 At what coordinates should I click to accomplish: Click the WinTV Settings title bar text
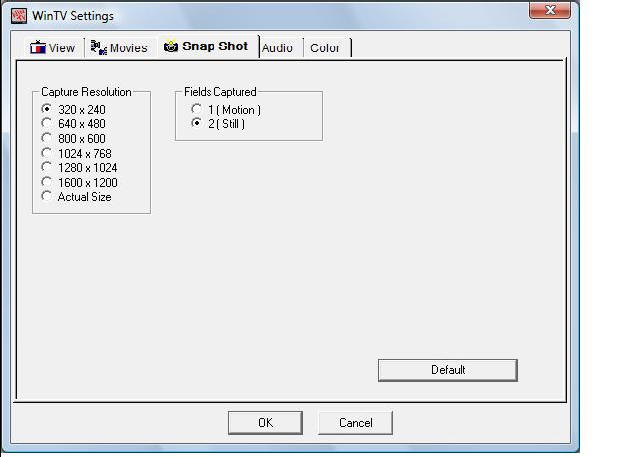coord(74,16)
